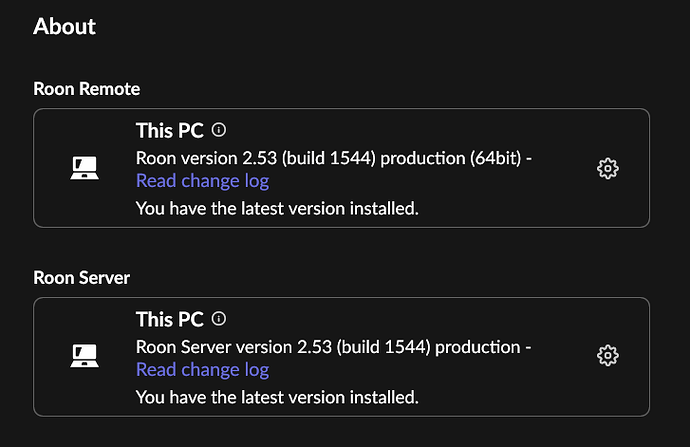Open Read change log link under Roon Server
This screenshot has height=447, width=690.
point(202,370)
